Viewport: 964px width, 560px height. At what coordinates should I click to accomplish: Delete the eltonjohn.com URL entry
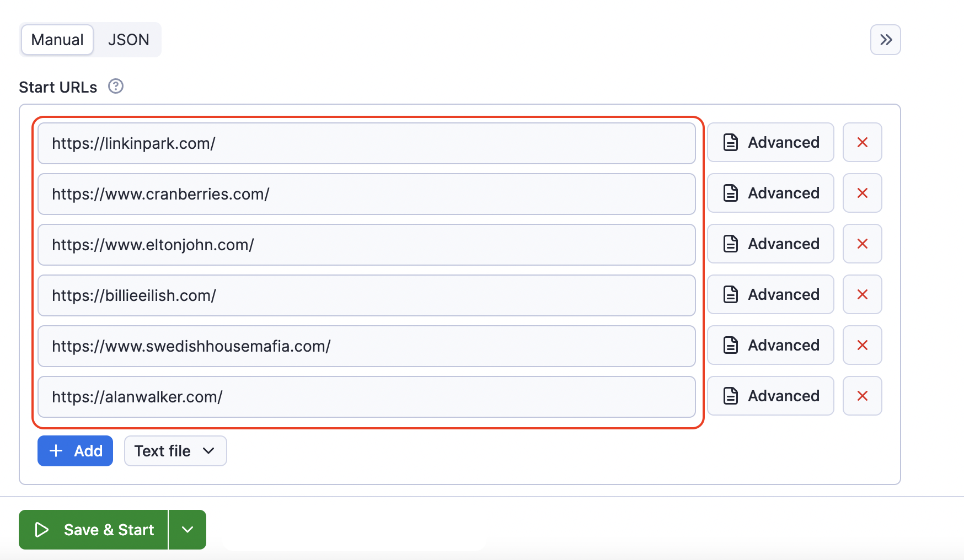pos(862,244)
